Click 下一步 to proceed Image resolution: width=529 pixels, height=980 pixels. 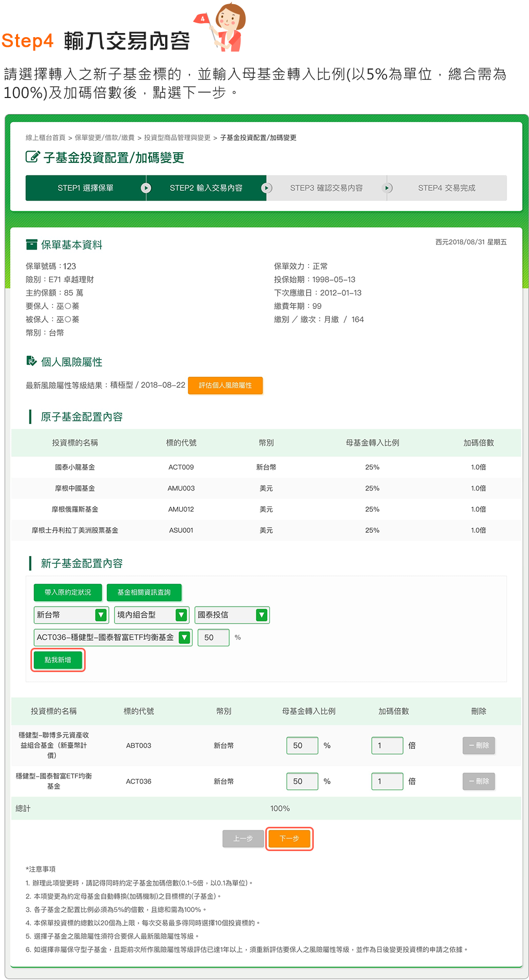point(289,839)
